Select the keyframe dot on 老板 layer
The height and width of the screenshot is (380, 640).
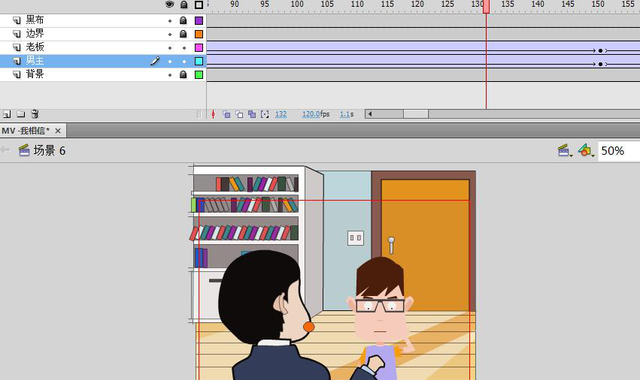[600, 51]
